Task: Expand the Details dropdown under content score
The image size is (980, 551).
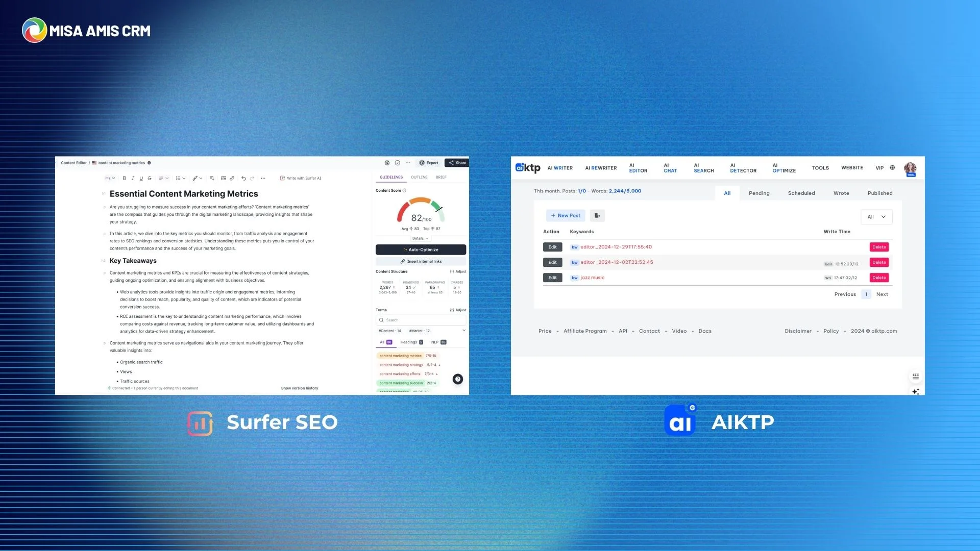Action: click(x=421, y=239)
